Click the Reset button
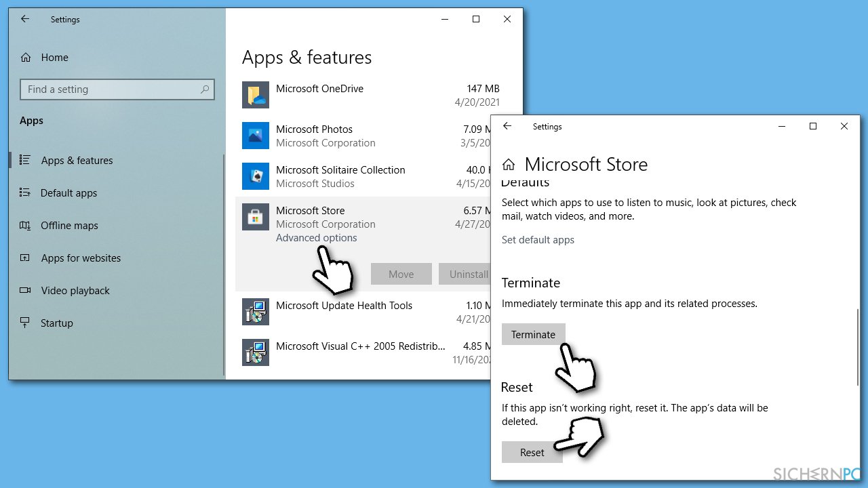The width and height of the screenshot is (868, 488). click(x=532, y=452)
